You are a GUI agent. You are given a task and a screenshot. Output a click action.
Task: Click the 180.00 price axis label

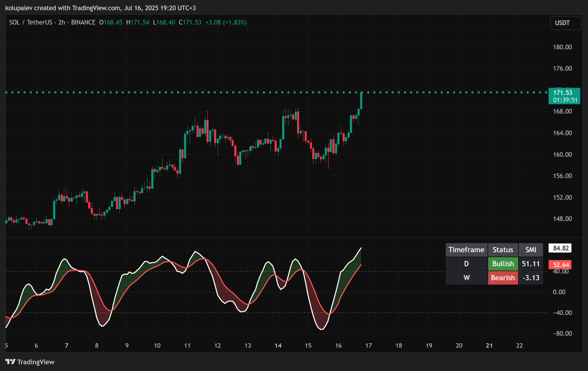point(562,47)
